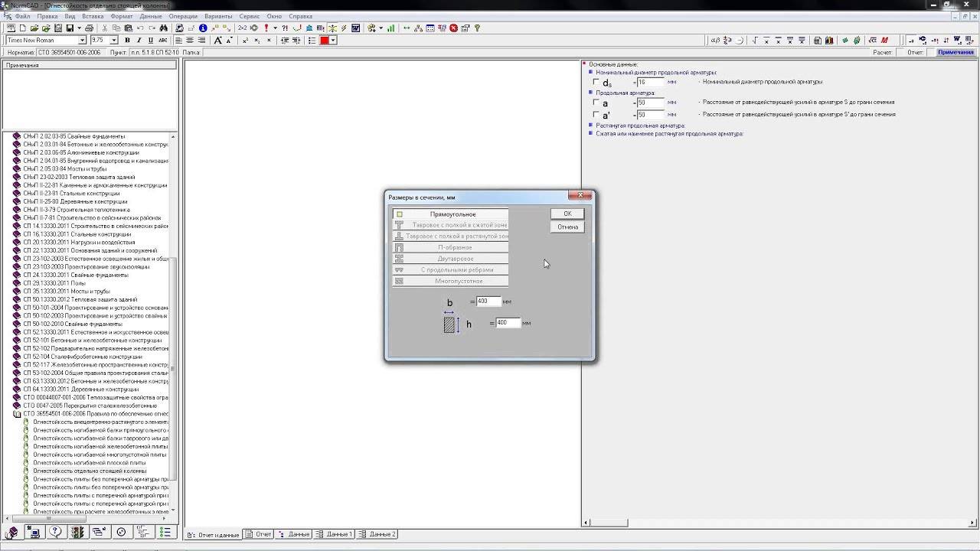Switch to the Данные 2 tab

[377, 534]
